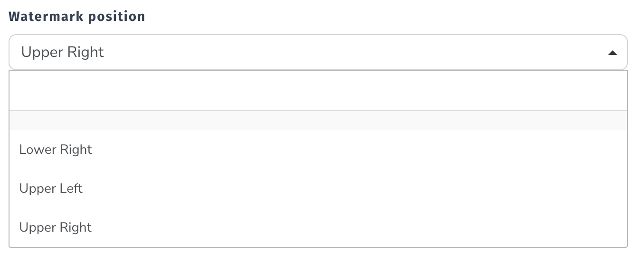
Task: Set watermark position to Upper Left
Action: 51,188
